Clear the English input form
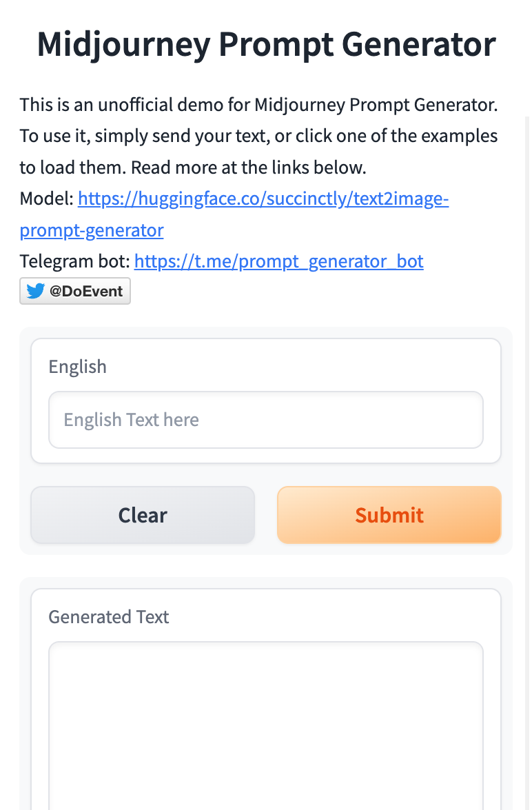Screen dimensions: 532x810 pyautogui.click(x=143, y=515)
